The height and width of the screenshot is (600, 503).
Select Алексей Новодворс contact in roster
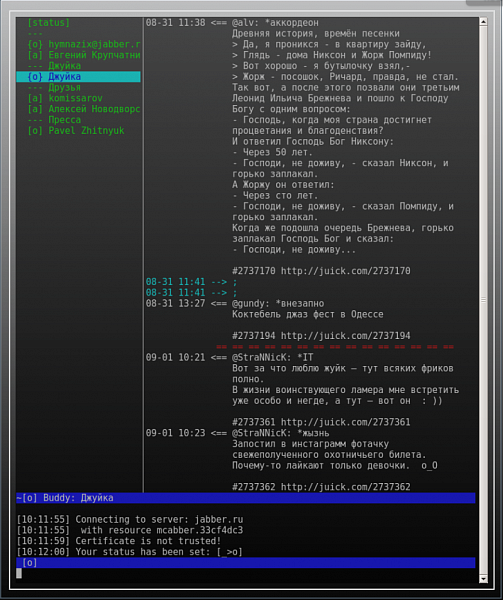pos(84,109)
